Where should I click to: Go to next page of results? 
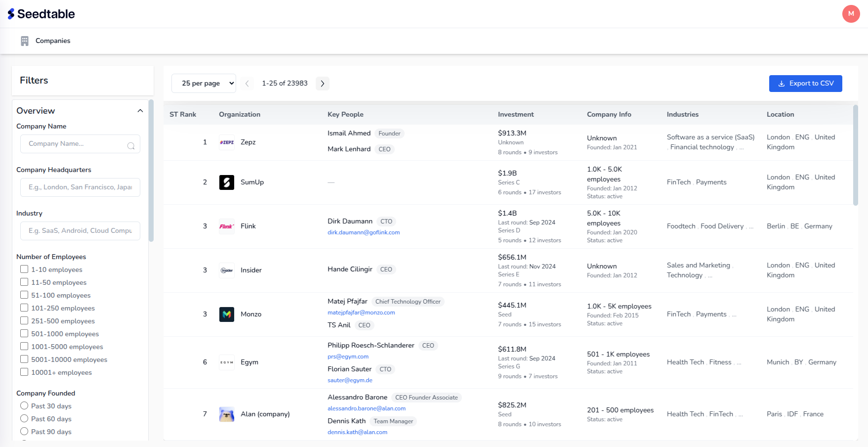click(323, 84)
